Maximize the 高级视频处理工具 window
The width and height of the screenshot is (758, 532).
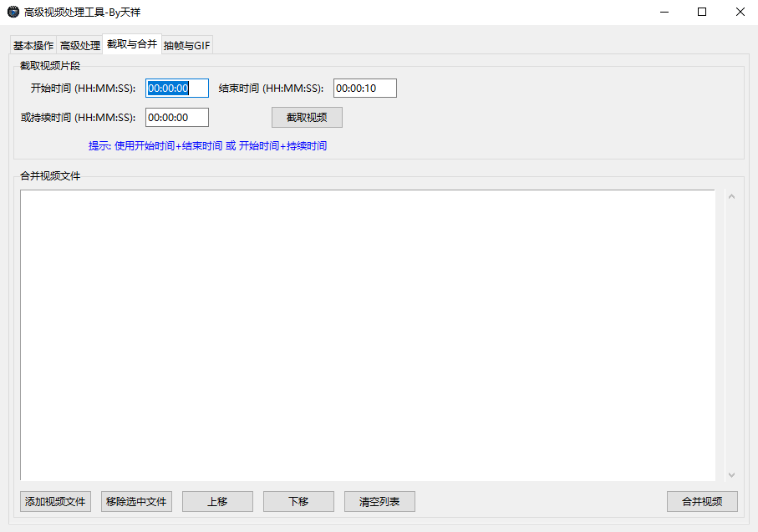click(x=702, y=12)
